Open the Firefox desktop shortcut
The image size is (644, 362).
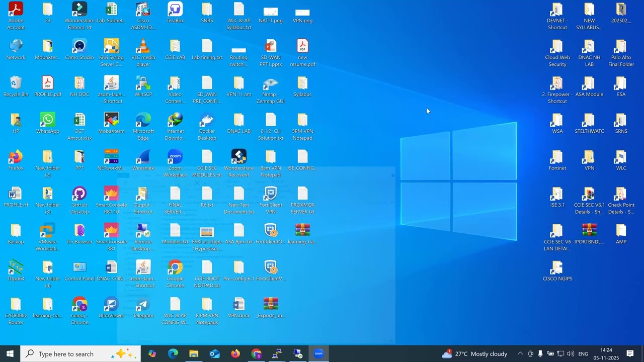point(16,160)
